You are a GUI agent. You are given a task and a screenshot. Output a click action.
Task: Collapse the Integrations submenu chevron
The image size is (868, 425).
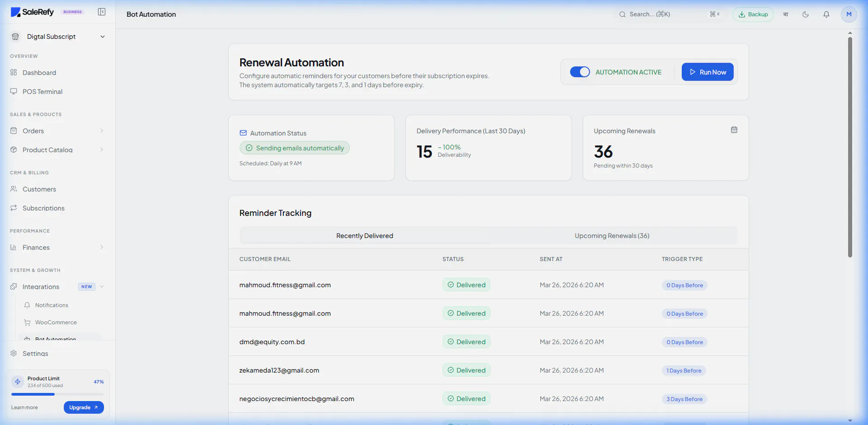[x=102, y=286]
